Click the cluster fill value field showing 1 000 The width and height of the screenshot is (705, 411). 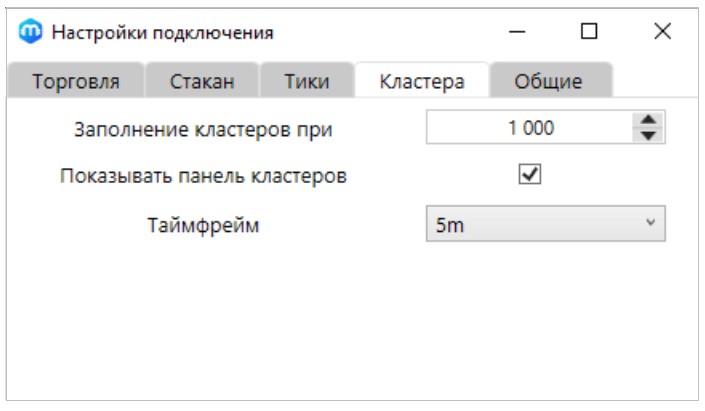530,128
